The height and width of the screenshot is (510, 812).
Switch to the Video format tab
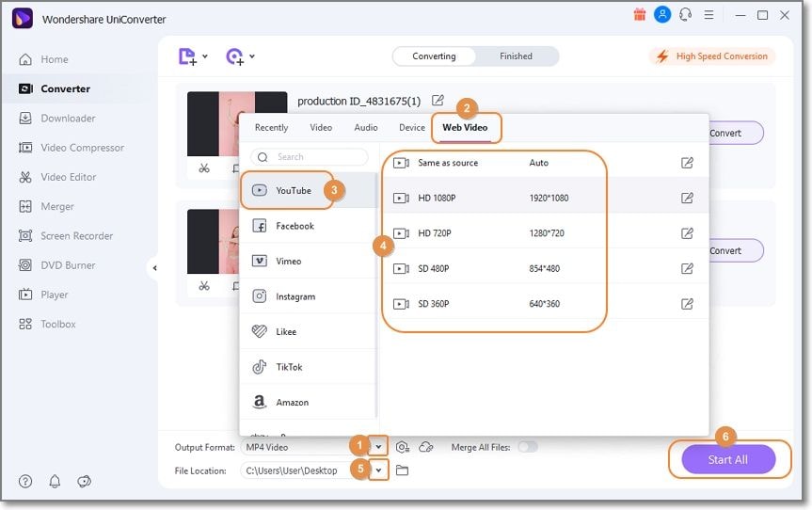321,128
